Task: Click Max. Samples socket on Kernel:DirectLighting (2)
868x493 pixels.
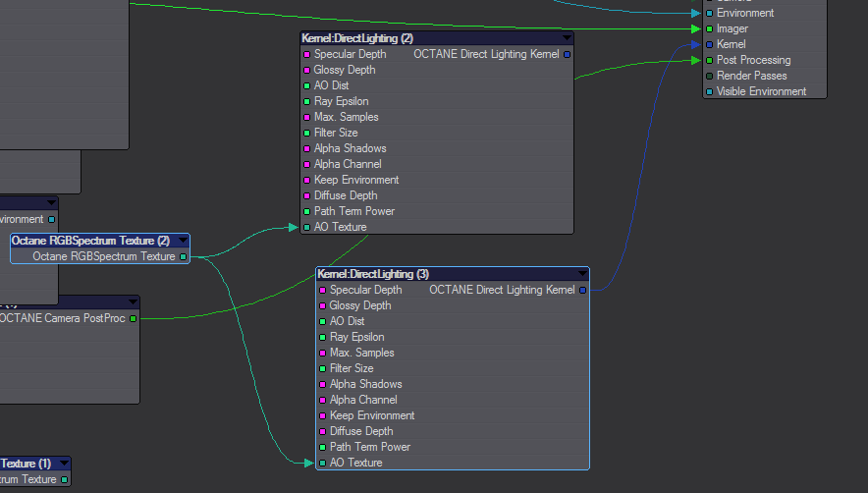Action: (x=306, y=117)
